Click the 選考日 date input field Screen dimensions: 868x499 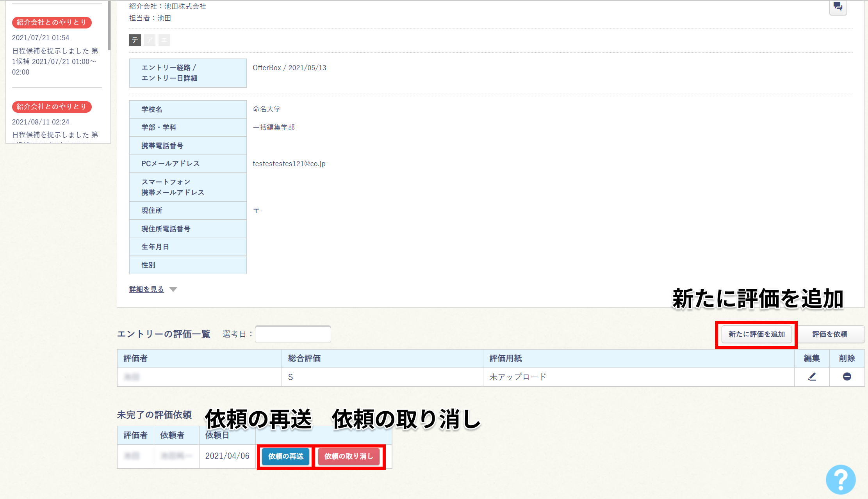(x=293, y=334)
